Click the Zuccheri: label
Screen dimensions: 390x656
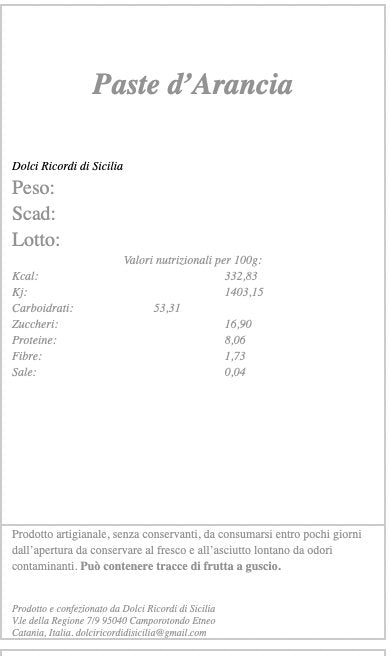pyautogui.click(x=35, y=324)
